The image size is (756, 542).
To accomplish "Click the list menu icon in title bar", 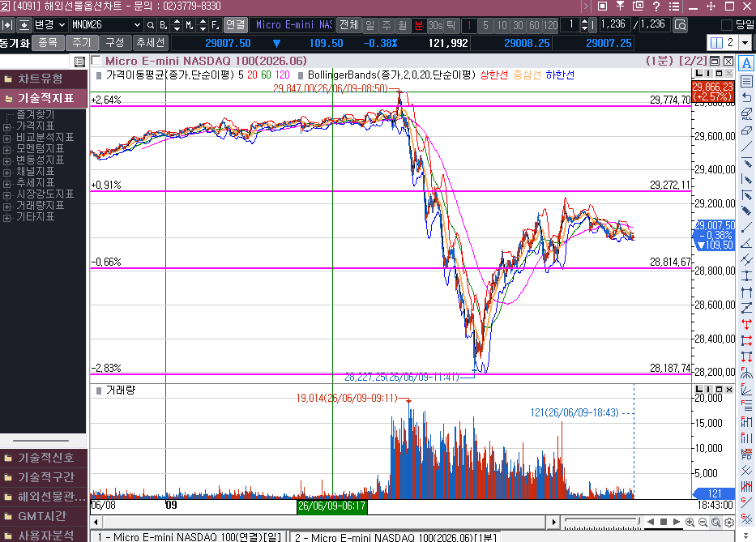I will click(674, 6).
